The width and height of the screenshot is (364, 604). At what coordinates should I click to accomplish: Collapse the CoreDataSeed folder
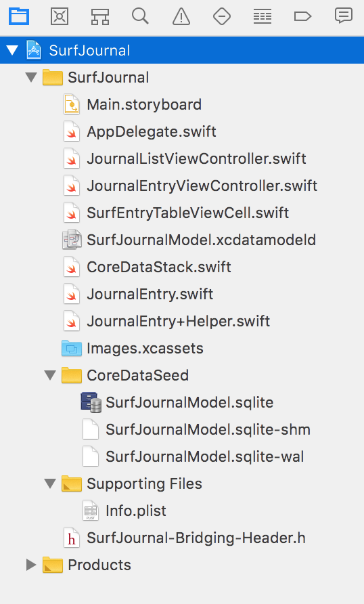point(50,375)
